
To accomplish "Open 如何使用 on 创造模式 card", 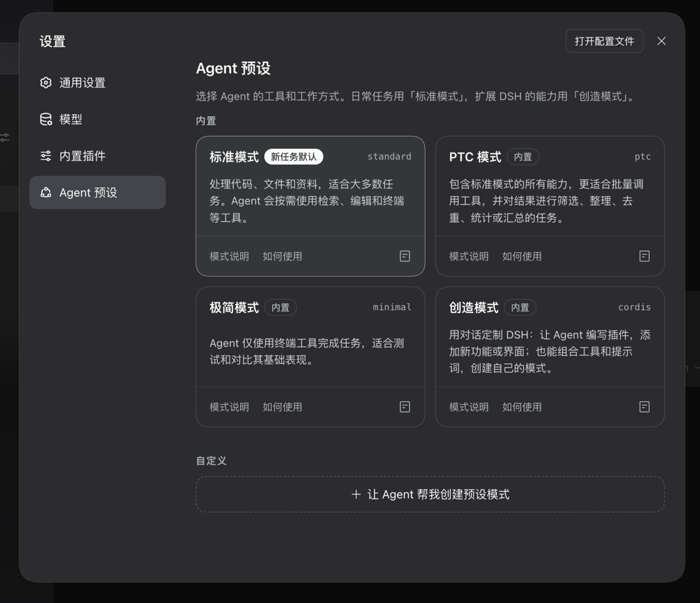I will [522, 407].
